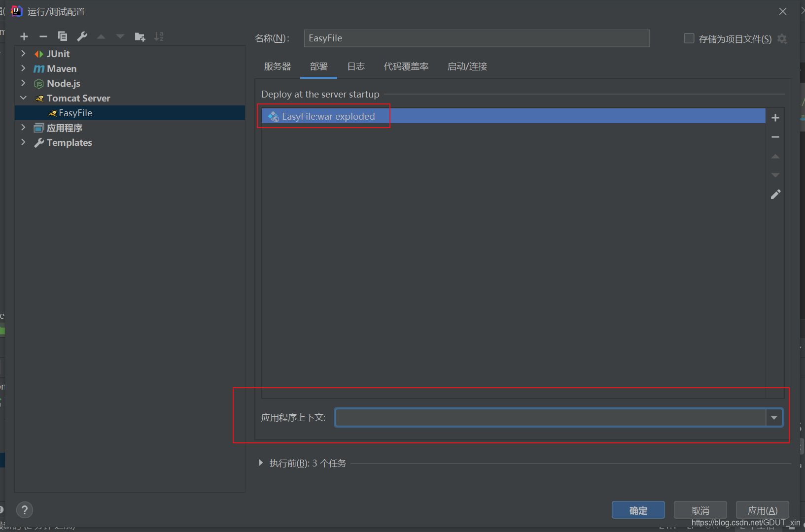Cancel the dialog with 取消
The height and width of the screenshot is (532, 805).
700,510
